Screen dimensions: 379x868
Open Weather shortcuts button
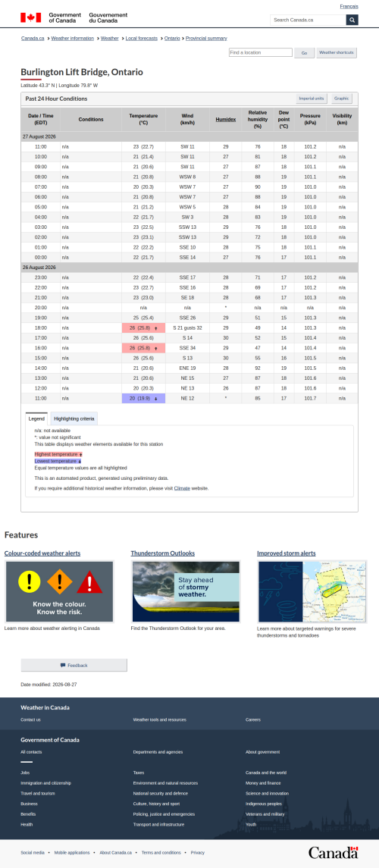point(337,52)
